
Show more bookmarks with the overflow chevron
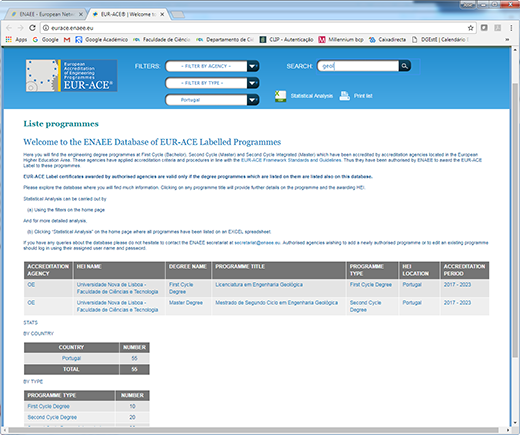coord(507,40)
